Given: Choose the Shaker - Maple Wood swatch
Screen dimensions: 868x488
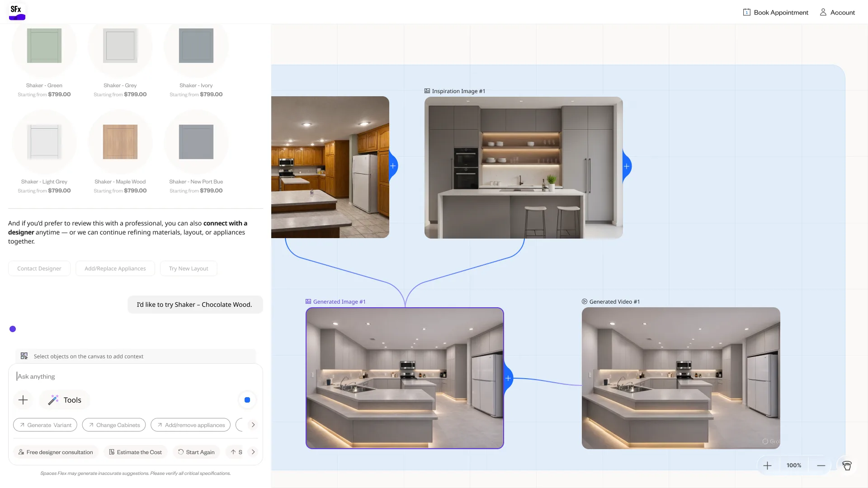Looking at the screenshot, I should (120, 142).
